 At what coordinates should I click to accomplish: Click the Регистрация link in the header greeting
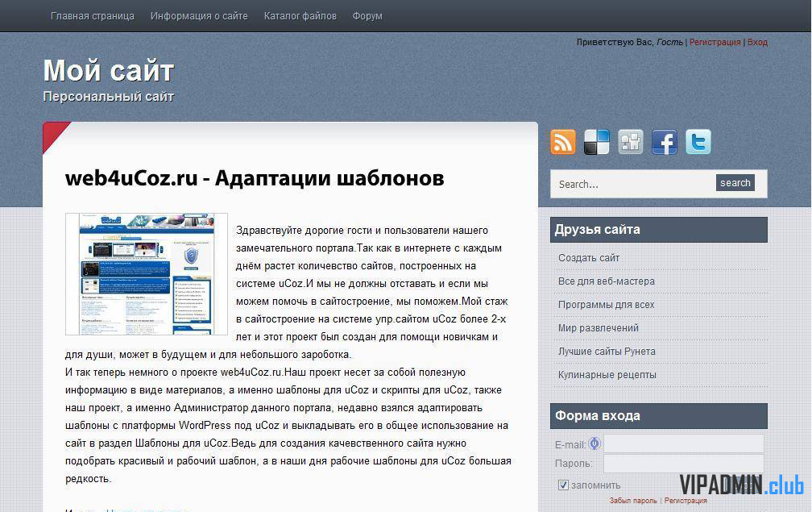715,42
